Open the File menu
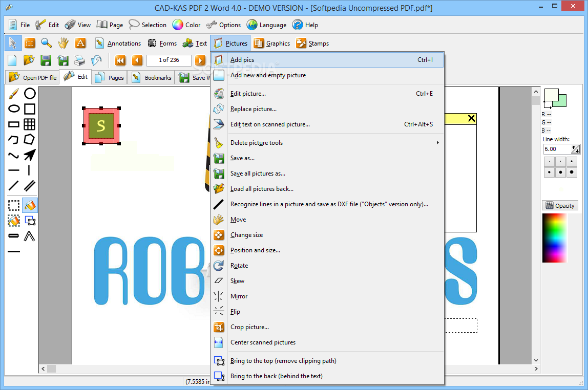This screenshot has height=390, width=588. tap(19, 25)
